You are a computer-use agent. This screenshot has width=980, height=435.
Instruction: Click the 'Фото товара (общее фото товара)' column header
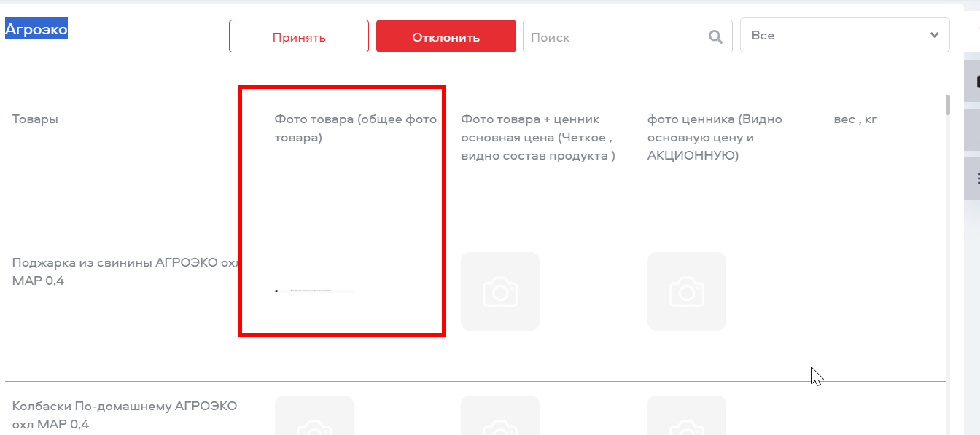tap(356, 128)
